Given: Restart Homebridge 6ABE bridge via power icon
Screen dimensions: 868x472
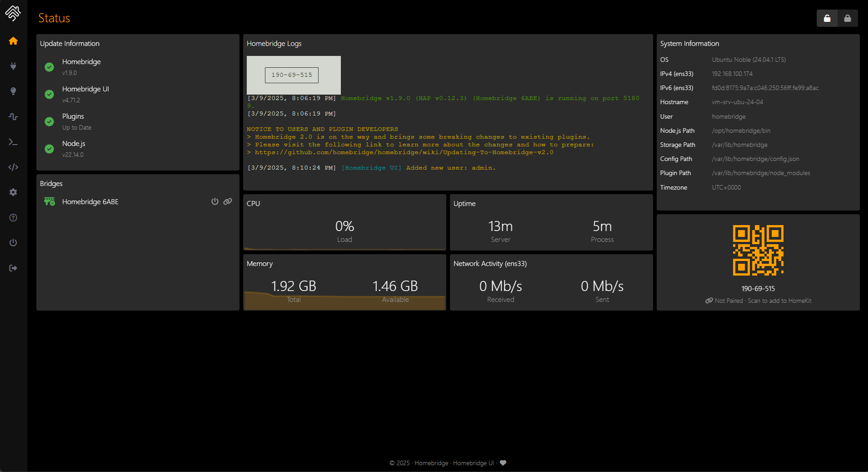Looking at the screenshot, I should 215,201.
